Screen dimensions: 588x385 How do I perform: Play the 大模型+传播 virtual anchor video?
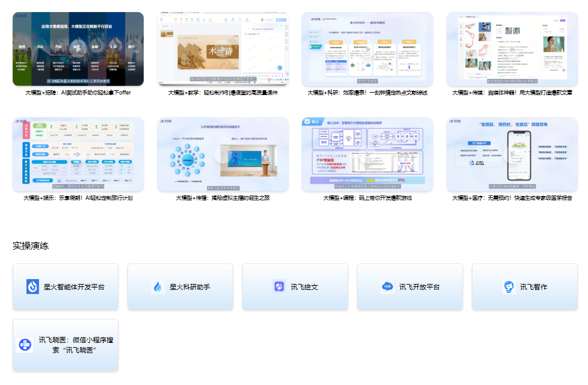pyautogui.click(x=222, y=154)
